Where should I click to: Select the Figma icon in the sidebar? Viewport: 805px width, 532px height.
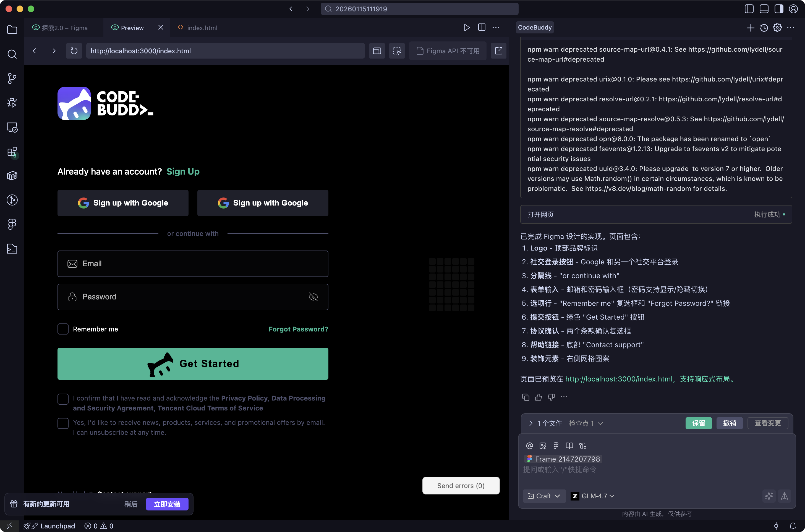pyautogui.click(x=12, y=224)
